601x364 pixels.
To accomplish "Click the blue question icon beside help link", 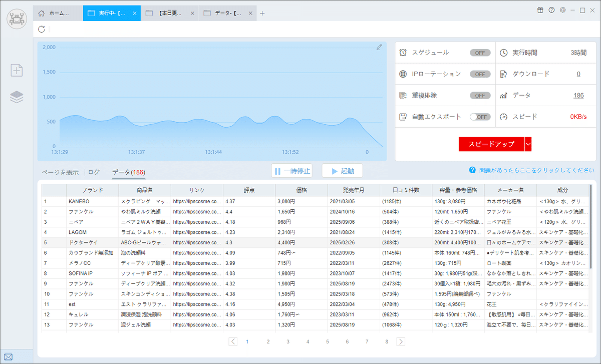I will pos(472,170).
